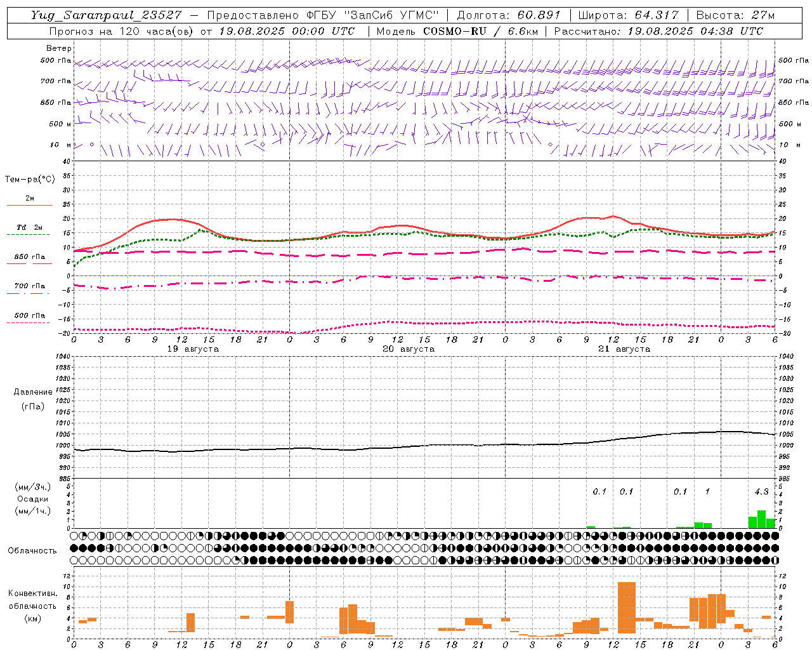Select the (мм/3ч.) units label

click(33, 487)
